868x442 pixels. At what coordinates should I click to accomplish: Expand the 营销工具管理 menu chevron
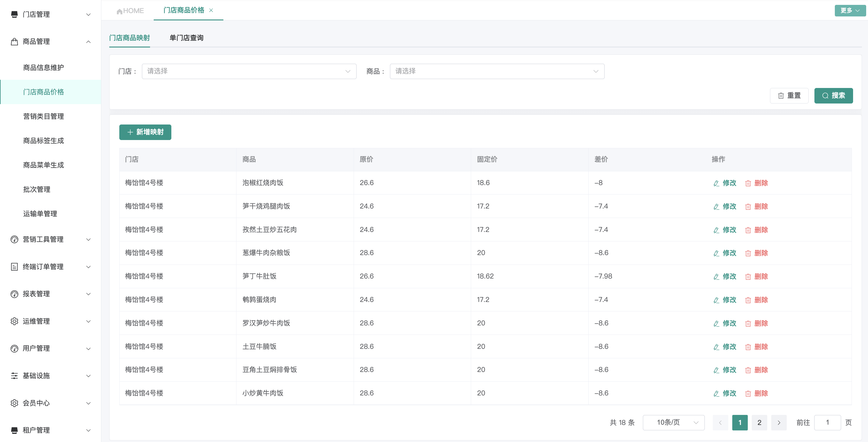pos(89,239)
